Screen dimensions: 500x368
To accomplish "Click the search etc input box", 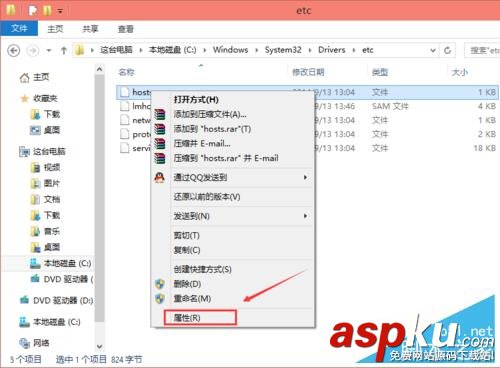I will coord(482,50).
